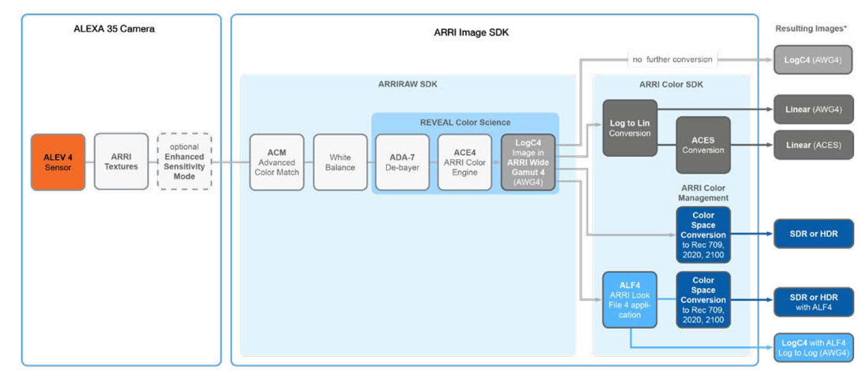
Task: Click the Linear (ACES) result box
Action: [814, 145]
